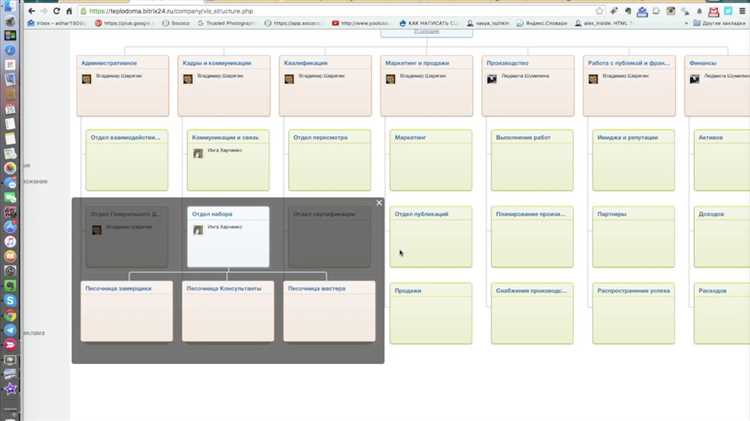Image resolution: width=750 pixels, height=421 pixels.
Task: Open Skype from the dock
Action: pyautogui.click(x=10, y=300)
